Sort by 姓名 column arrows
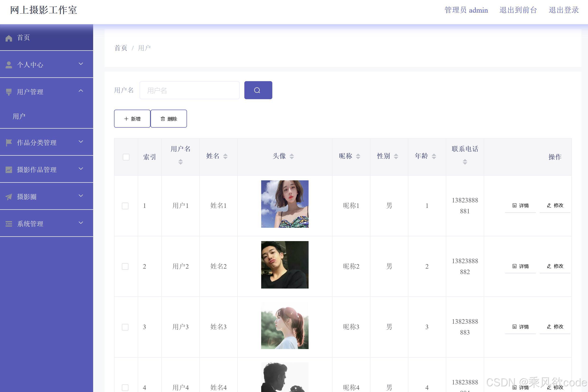This screenshot has width=588, height=392. [x=225, y=156]
